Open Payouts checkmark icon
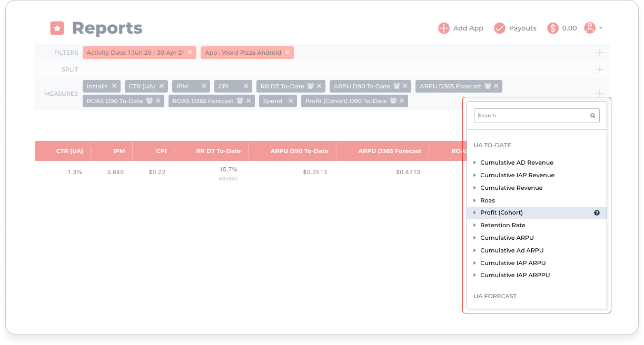This screenshot has width=644, height=345. [500, 28]
